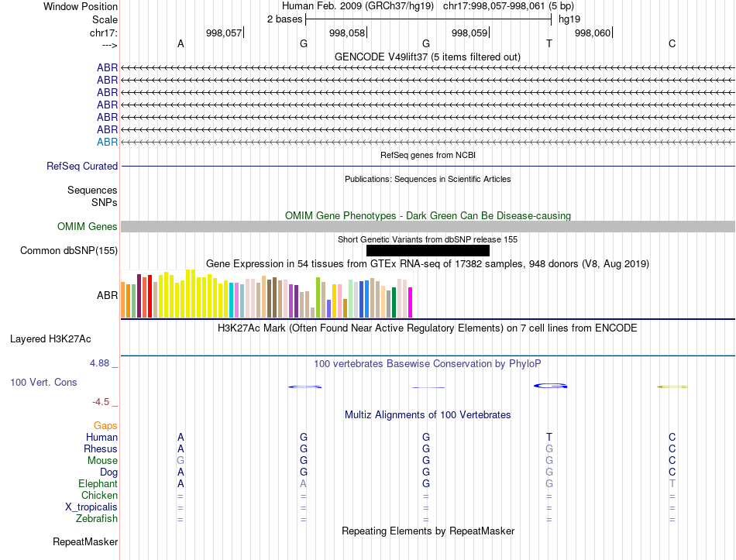Click the 'SNPs' track label
The height and width of the screenshot is (560, 736).
click(x=105, y=202)
